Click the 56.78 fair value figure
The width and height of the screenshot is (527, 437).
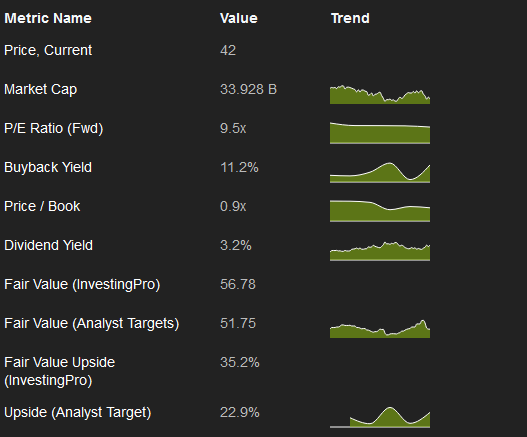[x=238, y=284]
